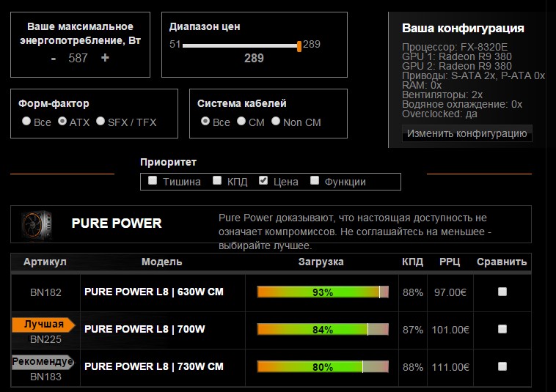Click 'Водяное охлаждение: 0x' line
The height and width of the screenshot is (392, 556).
pos(462,105)
